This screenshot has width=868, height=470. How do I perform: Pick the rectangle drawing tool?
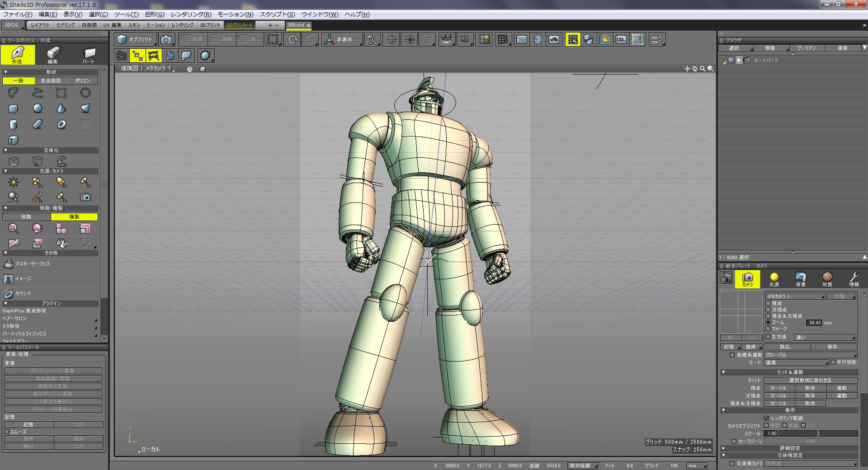[x=61, y=93]
